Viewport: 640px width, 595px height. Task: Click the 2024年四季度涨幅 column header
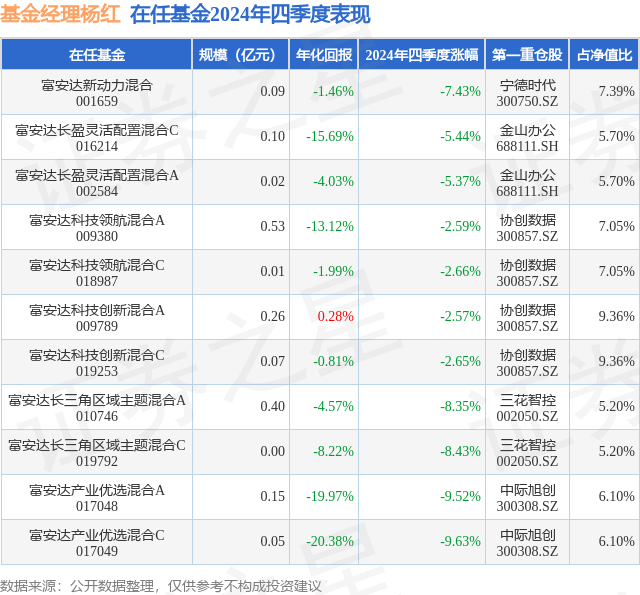click(422, 55)
